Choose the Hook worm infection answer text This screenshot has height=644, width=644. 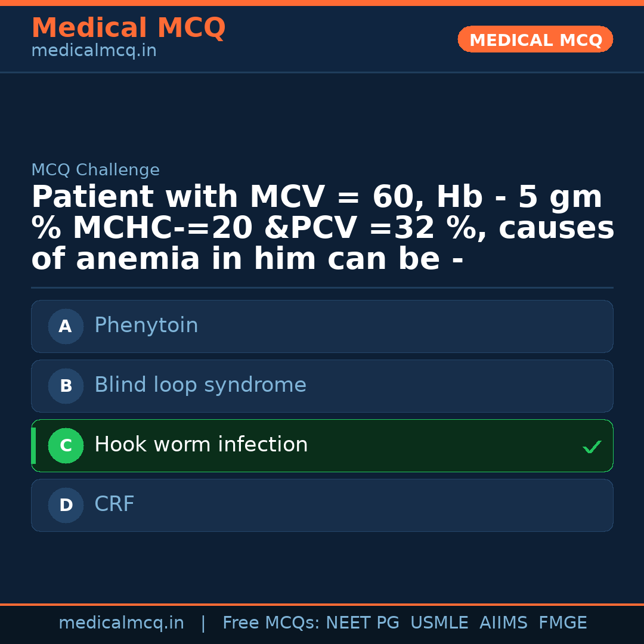(201, 445)
